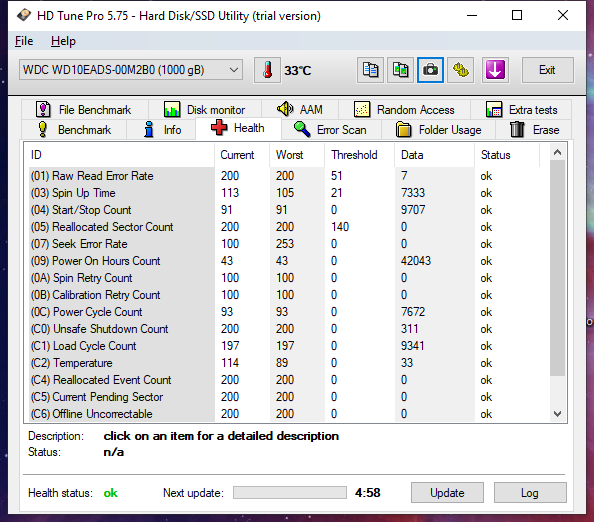
Task: Copy screenshot to clipboard icon
Action: point(400,70)
